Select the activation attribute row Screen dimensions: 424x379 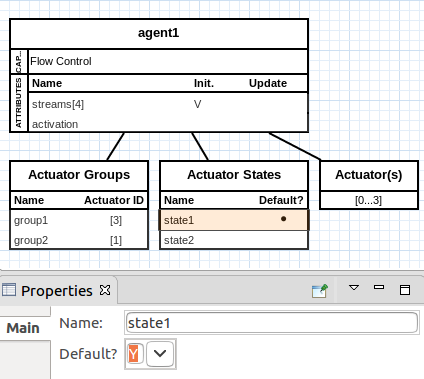tap(168, 124)
